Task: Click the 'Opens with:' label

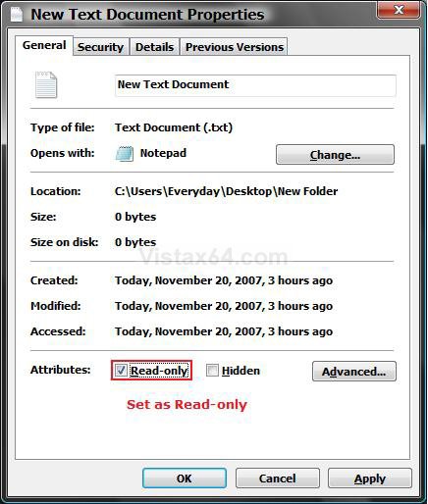Action: (x=63, y=153)
